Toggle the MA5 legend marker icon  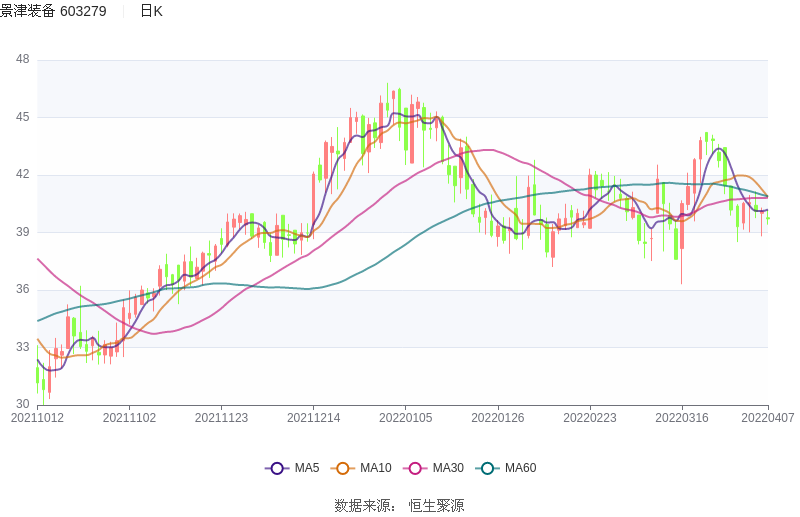(277, 468)
